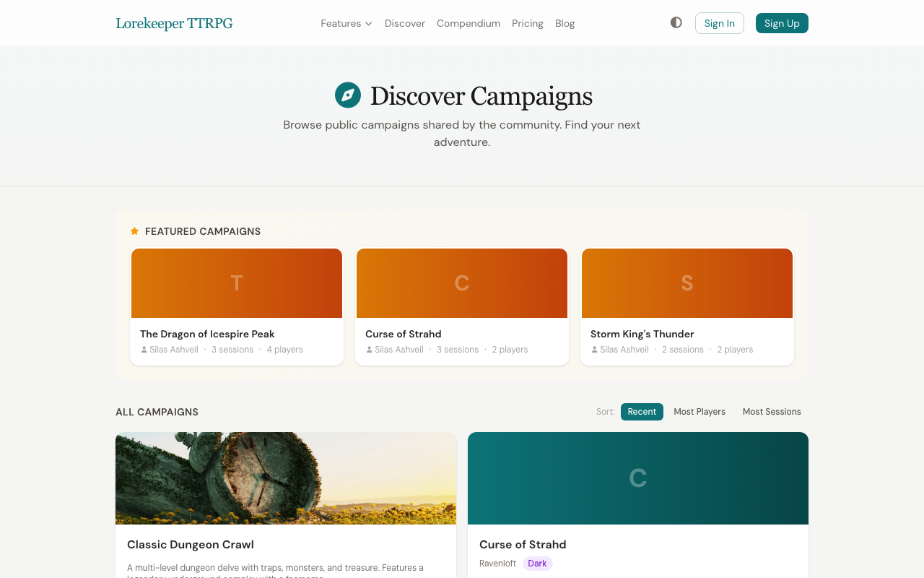Click the compass icon above Discover Campaigns
This screenshot has height=578, width=924.
[x=347, y=94]
